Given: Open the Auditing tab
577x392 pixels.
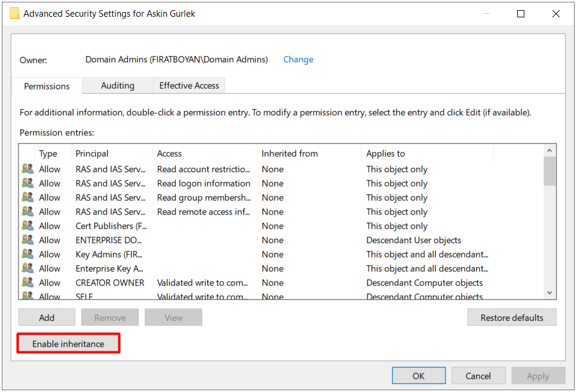Looking at the screenshot, I should coord(118,85).
